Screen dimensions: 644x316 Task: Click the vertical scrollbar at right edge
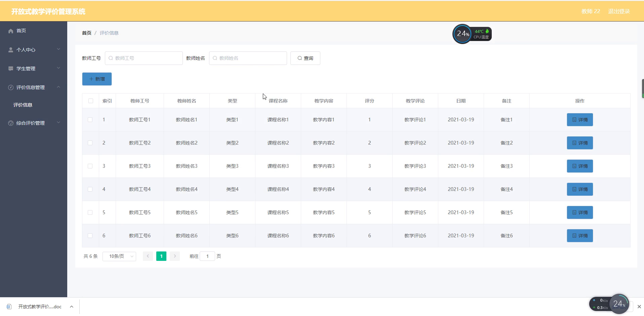(x=643, y=89)
